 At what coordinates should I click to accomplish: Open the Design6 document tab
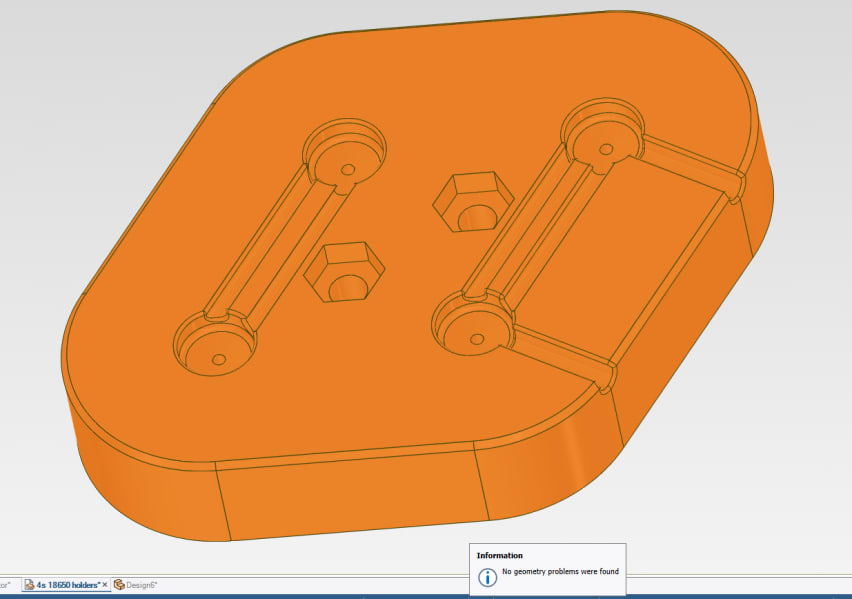[136, 585]
